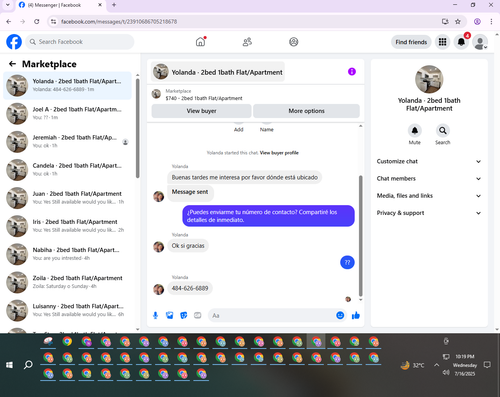500x397 pixels.
Task: Click the conversation list scrollbar
Action: [x=138, y=128]
